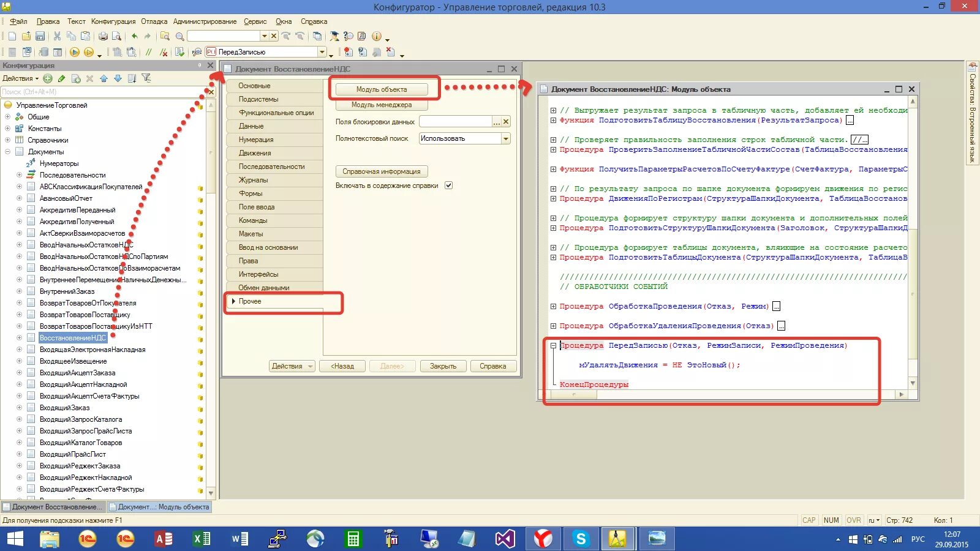This screenshot has height=551, width=980.
Task: Click the Поля блокировки данных input field
Action: pyautogui.click(x=456, y=122)
